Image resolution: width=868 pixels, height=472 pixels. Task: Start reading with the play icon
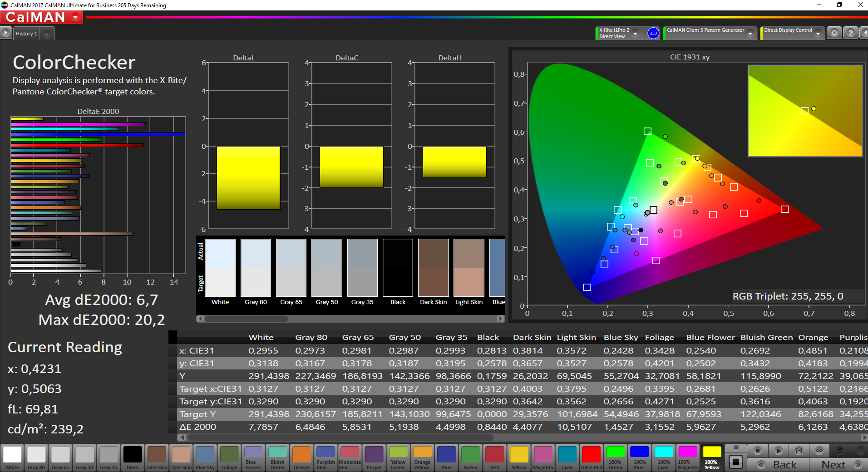778,451
